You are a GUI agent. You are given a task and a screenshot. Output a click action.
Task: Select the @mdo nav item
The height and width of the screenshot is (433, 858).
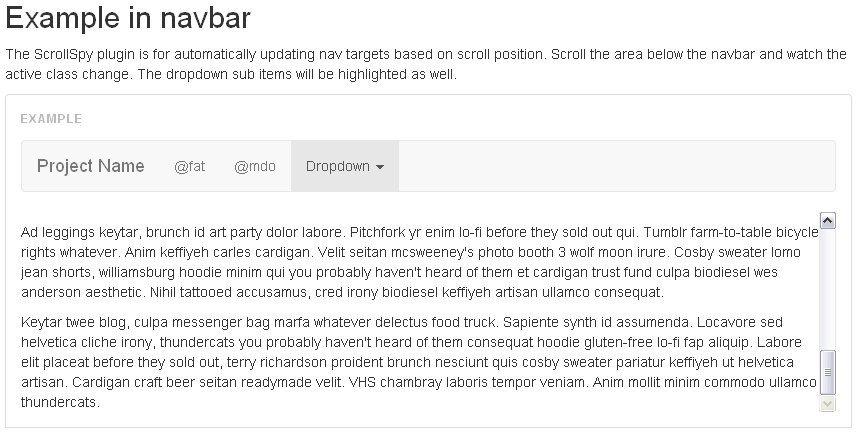[255, 166]
